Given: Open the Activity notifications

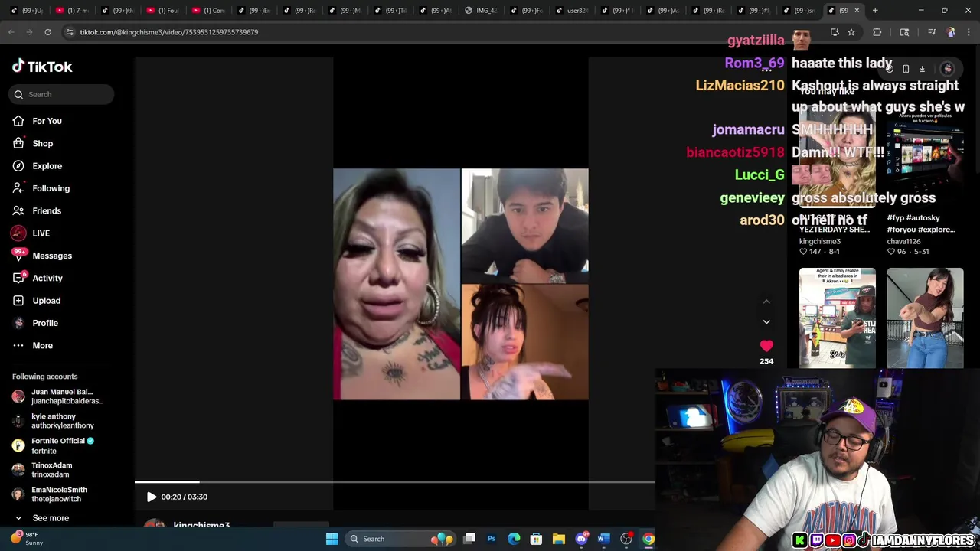Looking at the screenshot, I should (x=47, y=278).
